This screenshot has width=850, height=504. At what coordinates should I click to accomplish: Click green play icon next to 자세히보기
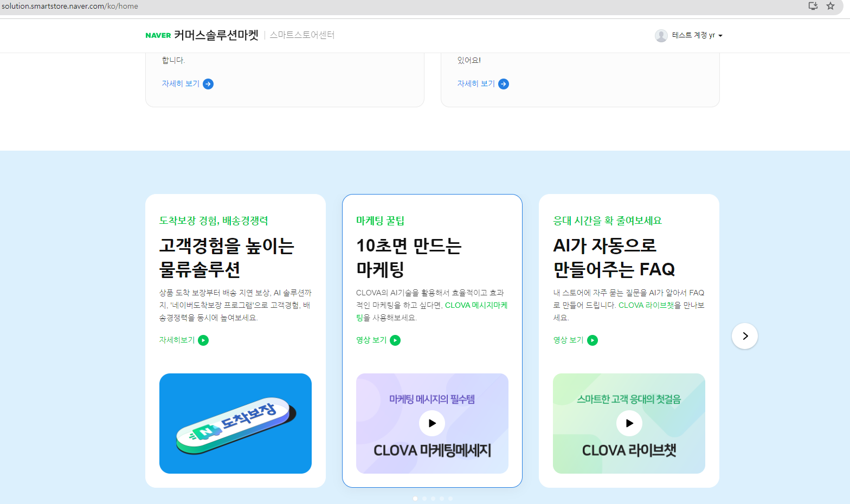(x=203, y=340)
